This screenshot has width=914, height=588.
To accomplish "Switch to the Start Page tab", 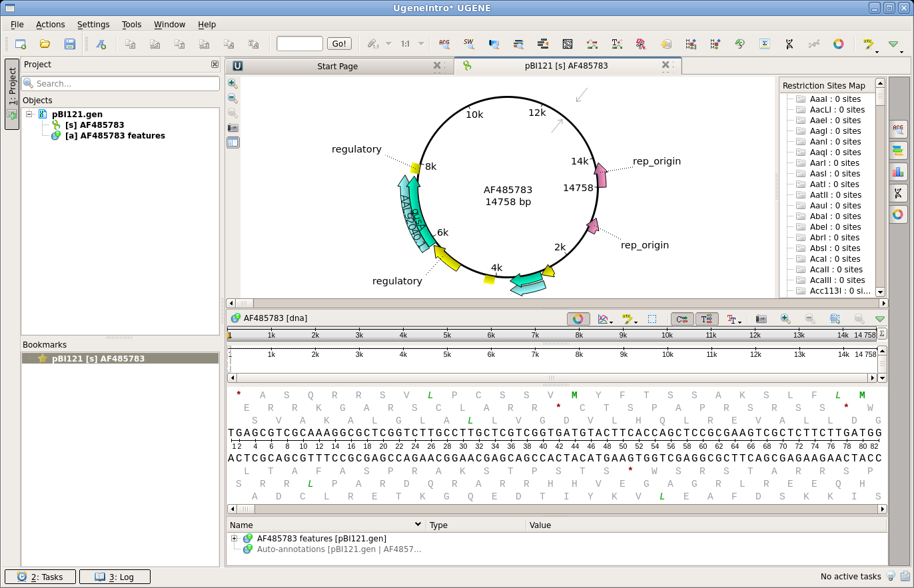I will click(x=336, y=66).
